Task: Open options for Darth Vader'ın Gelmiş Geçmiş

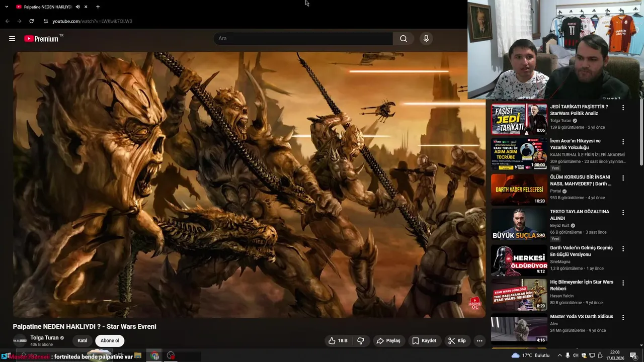Action: [623, 249]
